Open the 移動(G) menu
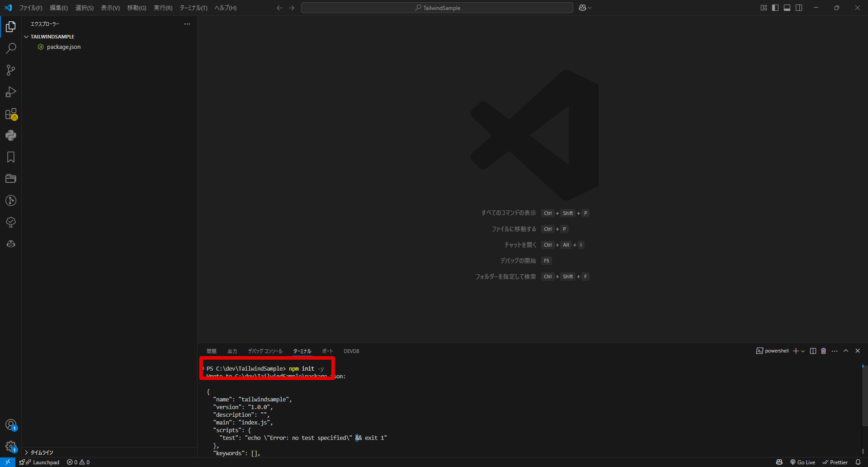Viewport: 868px width, 467px height. pyautogui.click(x=137, y=8)
